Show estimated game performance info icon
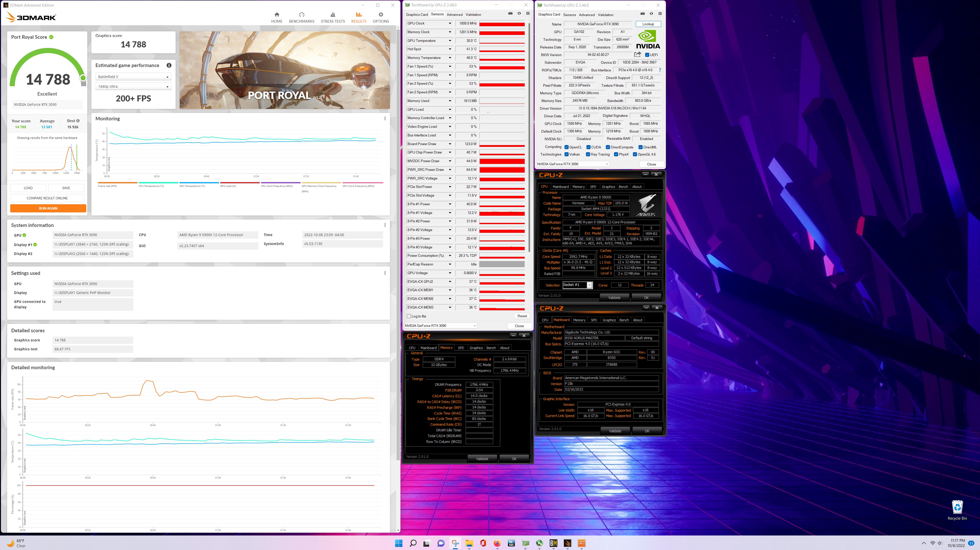 [169, 65]
